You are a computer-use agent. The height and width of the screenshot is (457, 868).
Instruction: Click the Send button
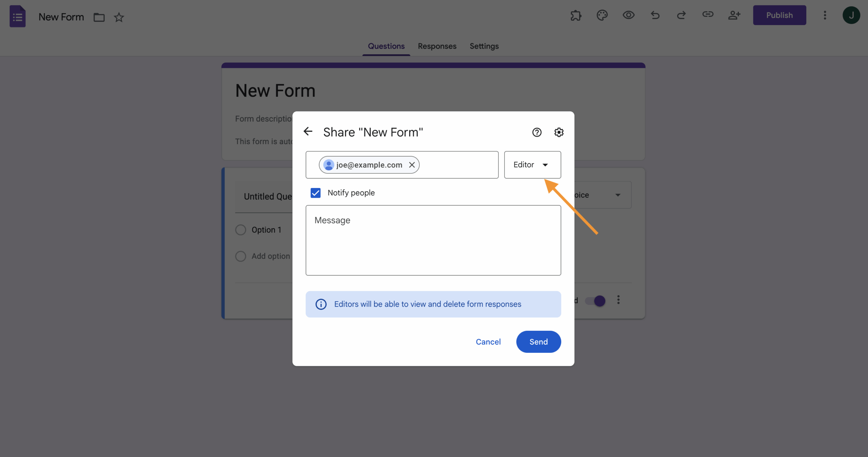coord(538,342)
